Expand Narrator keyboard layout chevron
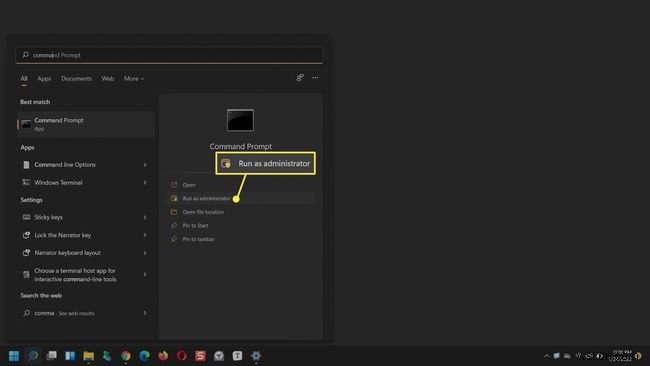 tap(145, 252)
